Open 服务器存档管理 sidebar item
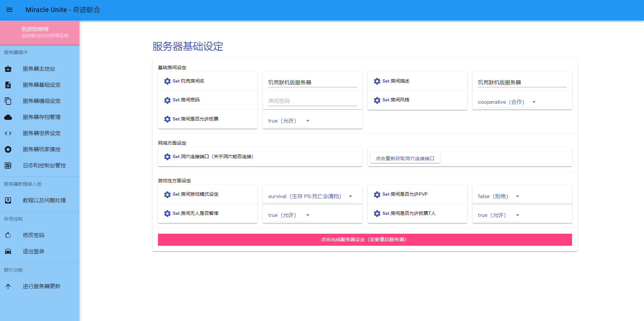The width and height of the screenshot is (644, 321). [x=40, y=117]
